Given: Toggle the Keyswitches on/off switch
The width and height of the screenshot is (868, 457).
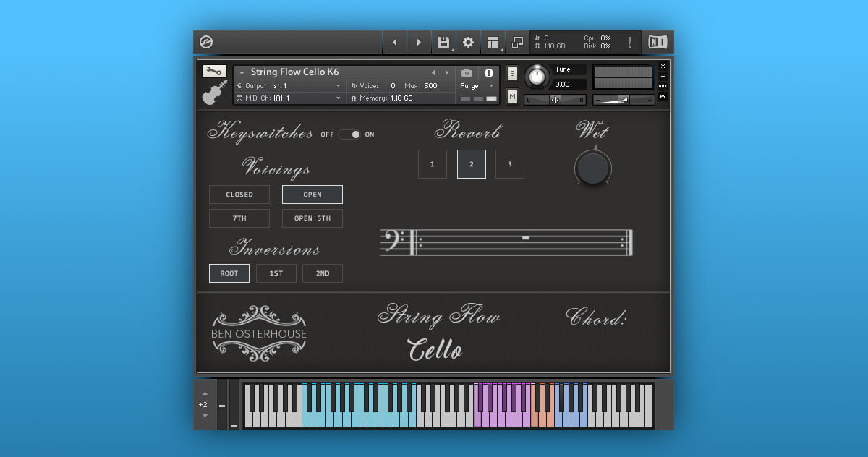Looking at the screenshot, I should [x=349, y=134].
